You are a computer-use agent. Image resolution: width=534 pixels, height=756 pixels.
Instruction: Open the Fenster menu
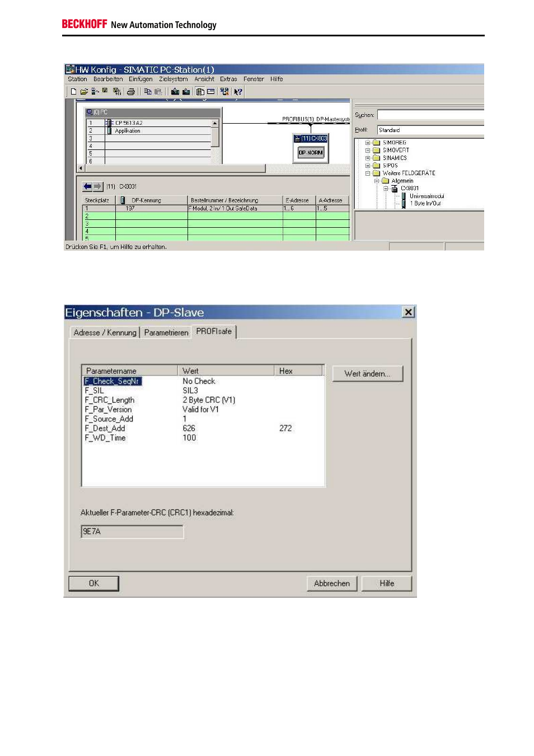point(254,79)
